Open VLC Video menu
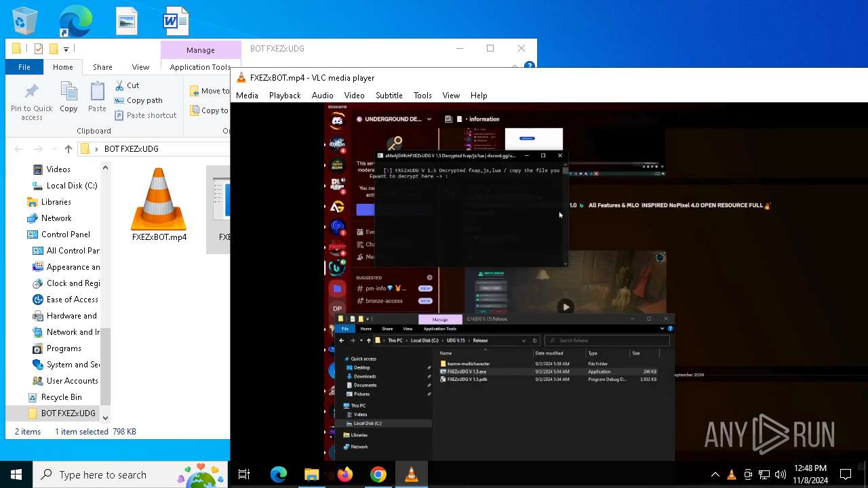This screenshot has height=488, width=868. click(354, 96)
